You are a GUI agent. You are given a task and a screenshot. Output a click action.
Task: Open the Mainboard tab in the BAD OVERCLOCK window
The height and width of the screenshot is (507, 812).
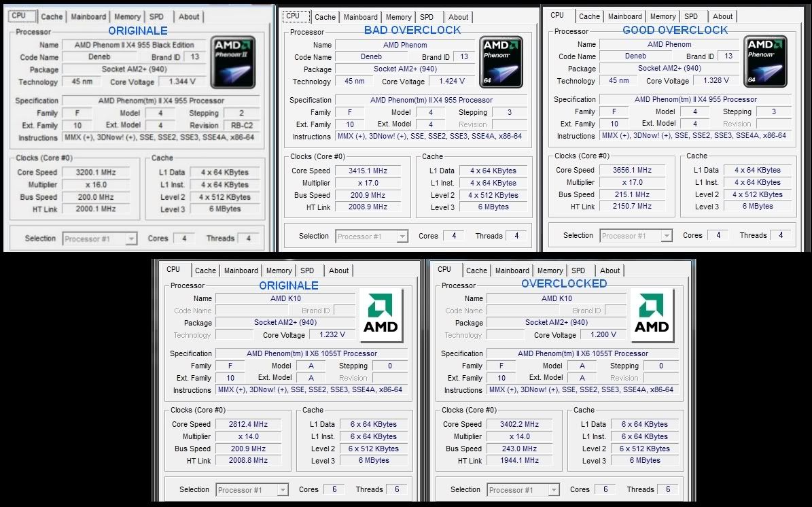tap(361, 17)
